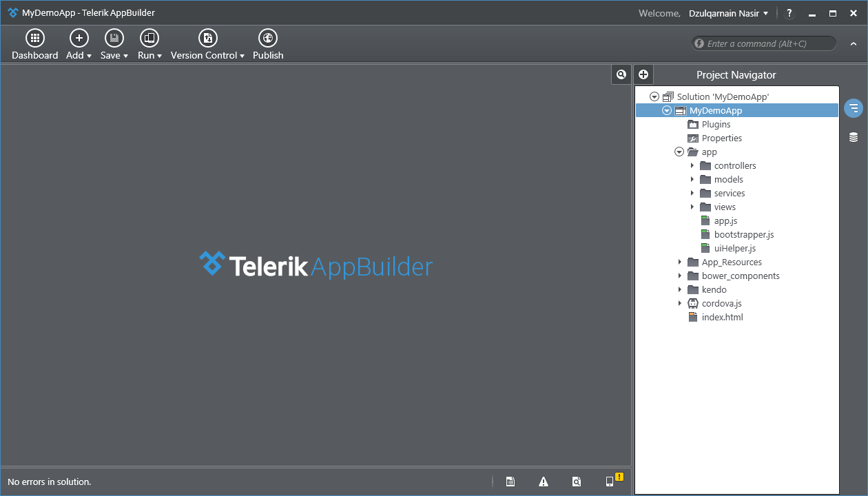This screenshot has height=496, width=868.
Task: Click the search icon above the editor area
Action: coord(621,74)
